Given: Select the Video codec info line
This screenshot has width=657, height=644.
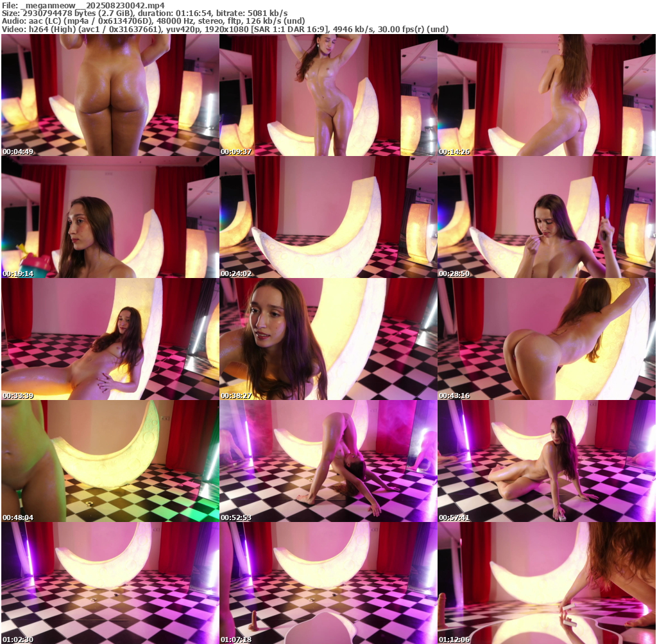Looking at the screenshot, I should pyautogui.click(x=225, y=29).
